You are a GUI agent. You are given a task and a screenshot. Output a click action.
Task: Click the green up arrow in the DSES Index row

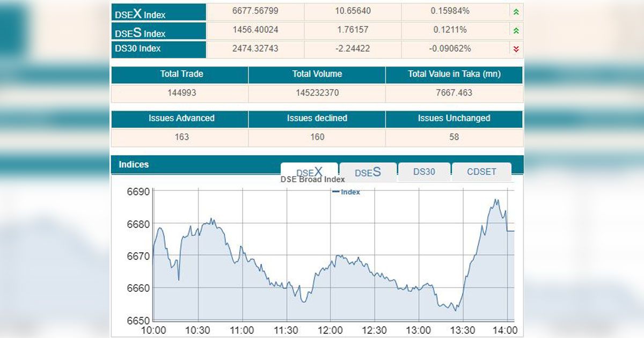click(516, 31)
